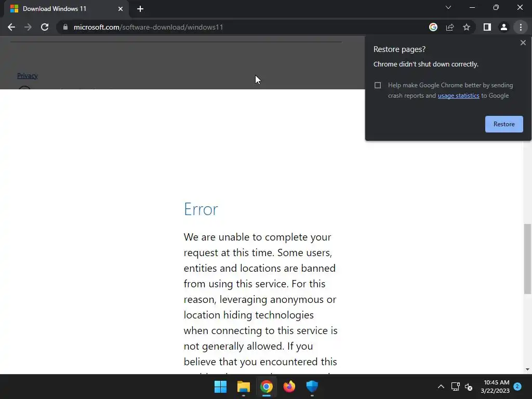Click the muted volume tray icon
The height and width of the screenshot is (399, 532).
coord(469,387)
